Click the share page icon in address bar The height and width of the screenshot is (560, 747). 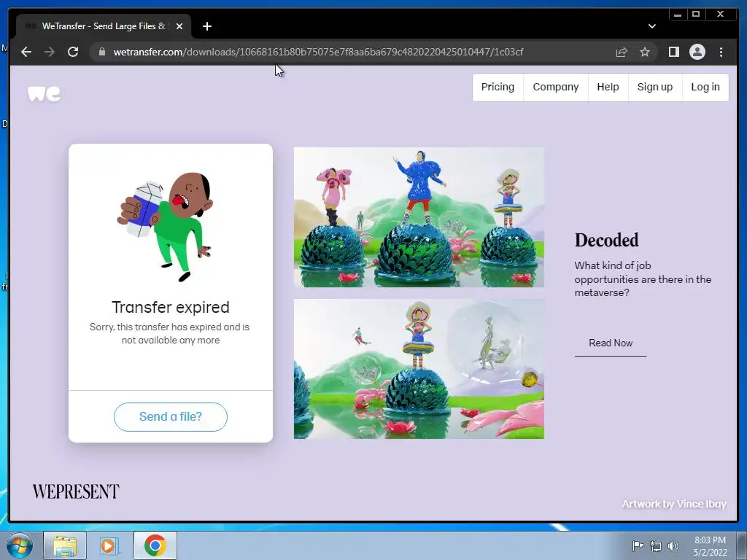pos(622,52)
